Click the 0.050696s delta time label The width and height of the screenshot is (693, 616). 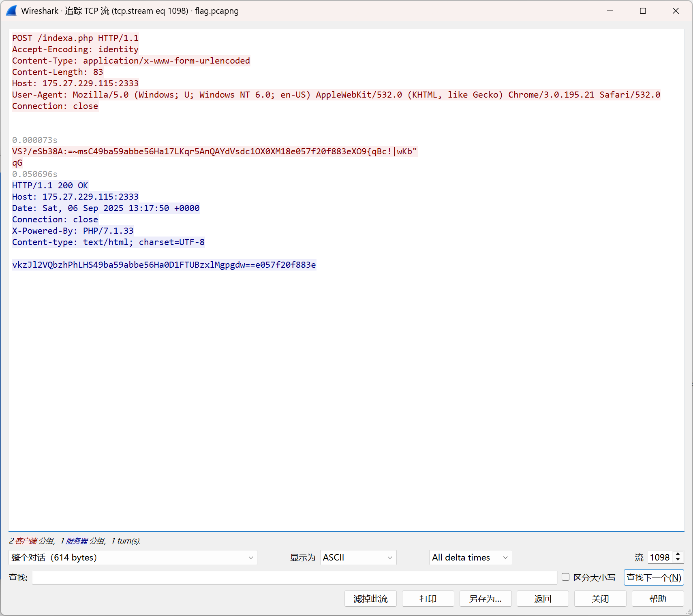coord(35,174)
